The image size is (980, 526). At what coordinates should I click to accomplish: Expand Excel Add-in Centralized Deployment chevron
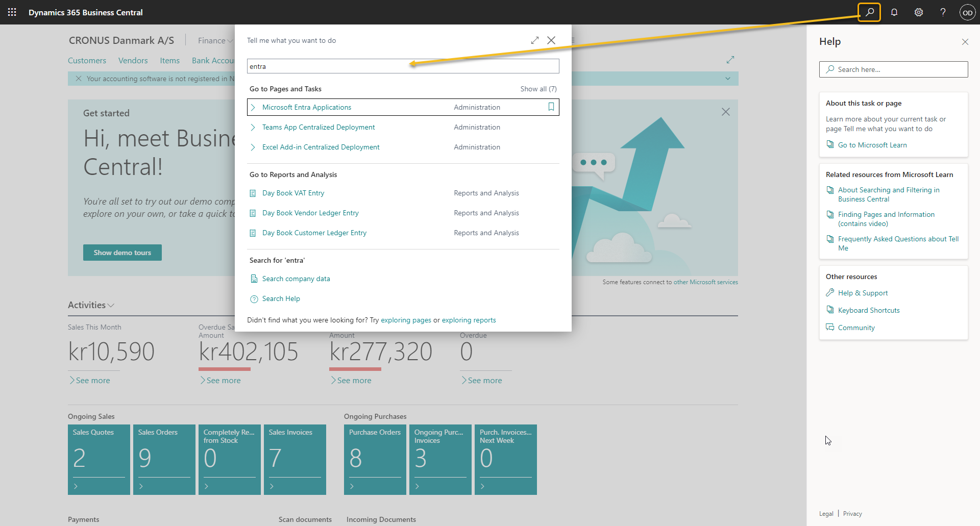click(253, 147)
